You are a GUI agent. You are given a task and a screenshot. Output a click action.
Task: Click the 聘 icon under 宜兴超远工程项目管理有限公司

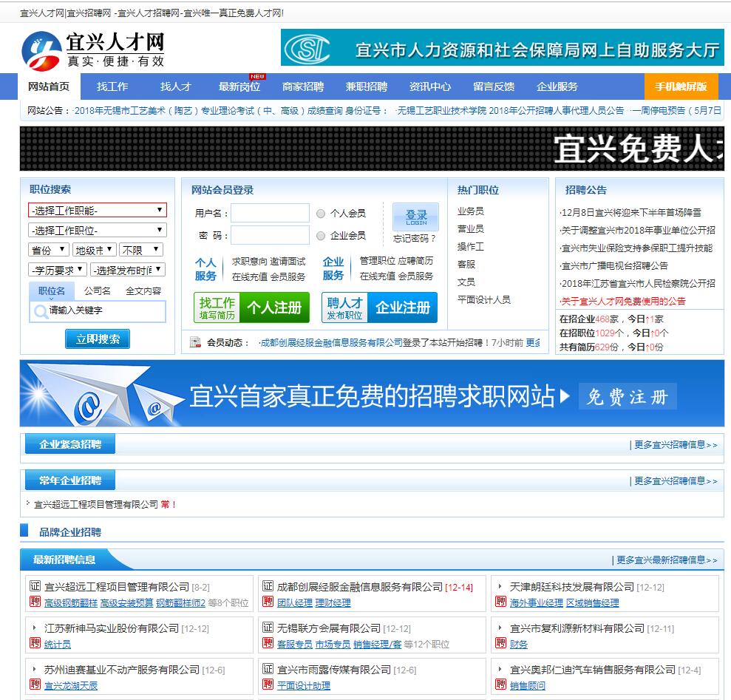click(35, 602)
